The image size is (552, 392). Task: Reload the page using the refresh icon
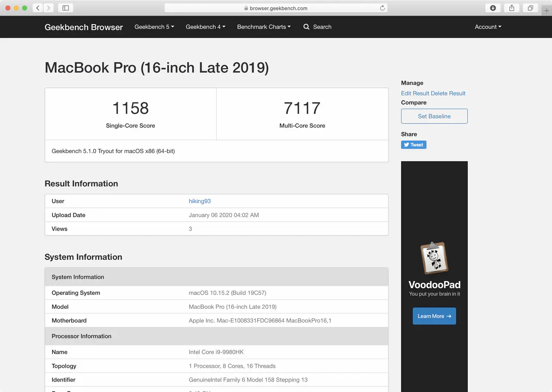382,8
